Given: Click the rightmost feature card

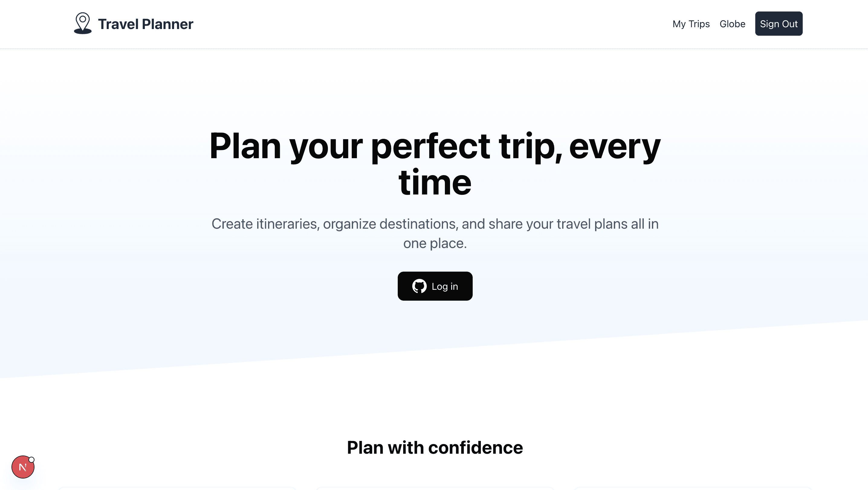Looking at the screenshot, I should point(691,488).
